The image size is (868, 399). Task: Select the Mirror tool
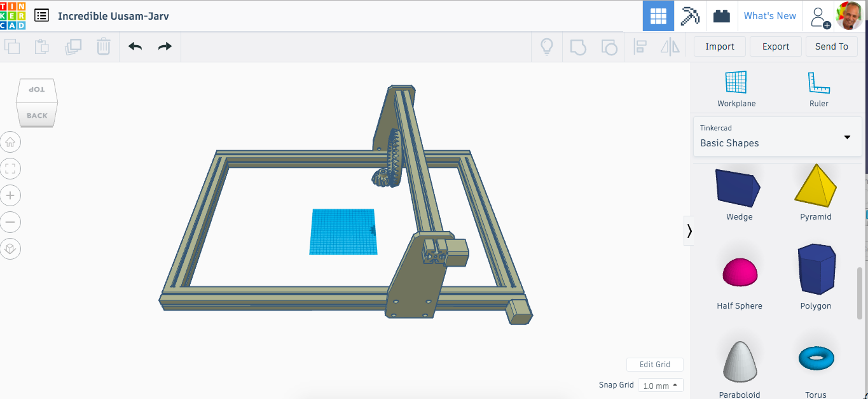click(x=670, y=46)
